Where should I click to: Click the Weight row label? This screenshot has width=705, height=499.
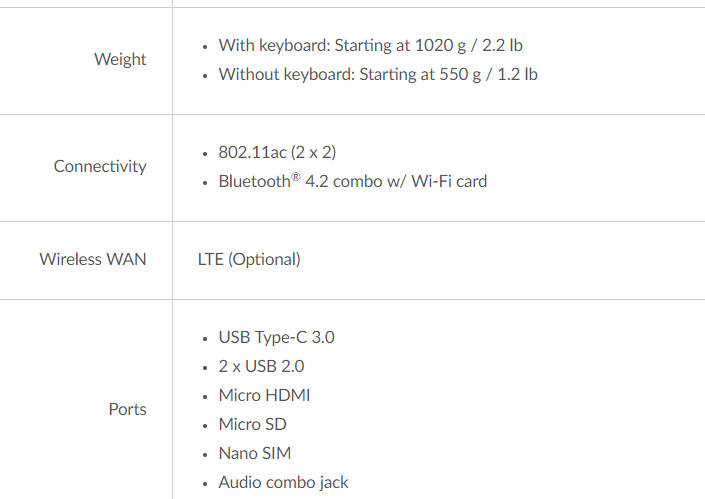pos(120,59)
